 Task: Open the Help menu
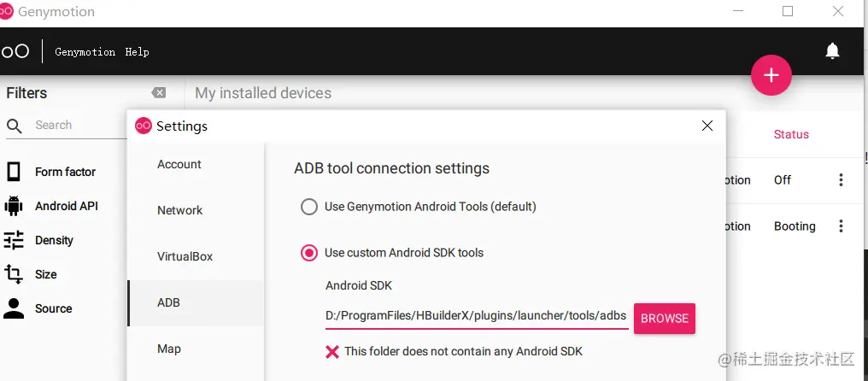(x=137, y=52)
